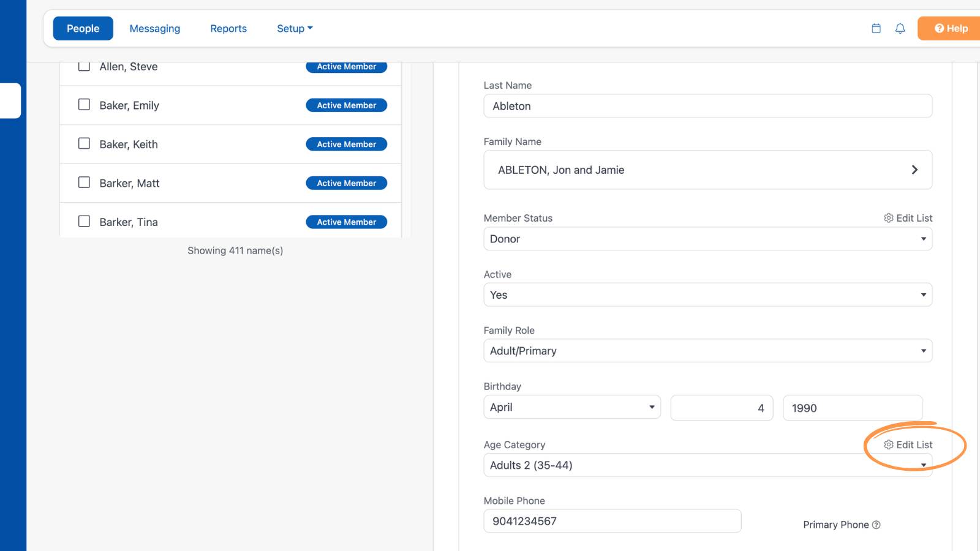This screenshot has height=551, width=980.
Task: Click the Showing 411 name(s) text
Action: click(x=235, y=250)
